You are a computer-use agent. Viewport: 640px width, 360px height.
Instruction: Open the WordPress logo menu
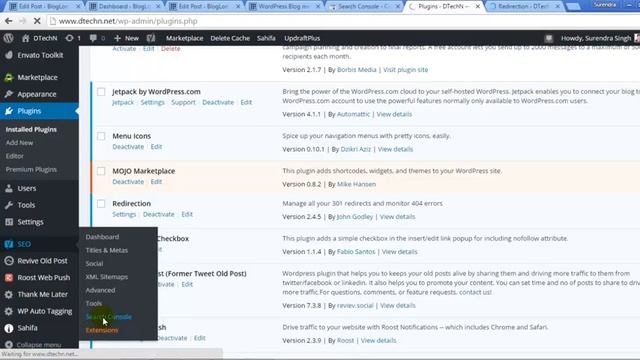(x=8, y=38)
